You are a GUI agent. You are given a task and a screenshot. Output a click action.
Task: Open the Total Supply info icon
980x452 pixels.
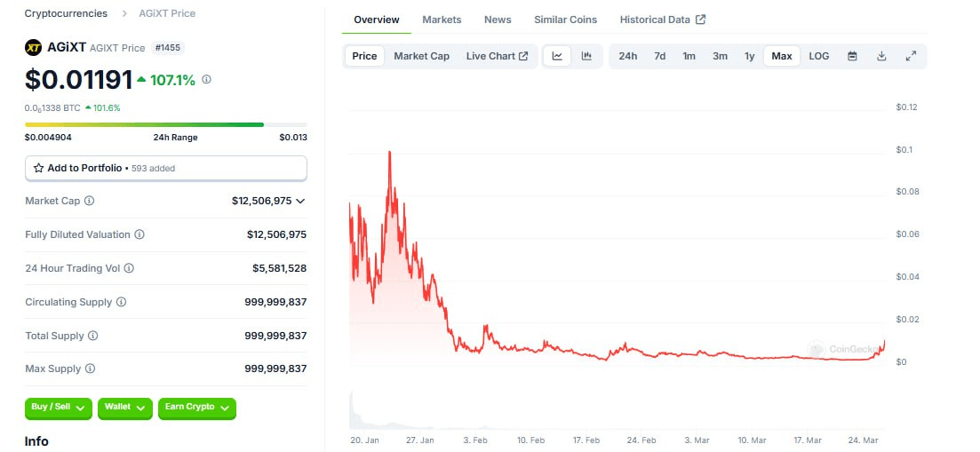point(92,336)
